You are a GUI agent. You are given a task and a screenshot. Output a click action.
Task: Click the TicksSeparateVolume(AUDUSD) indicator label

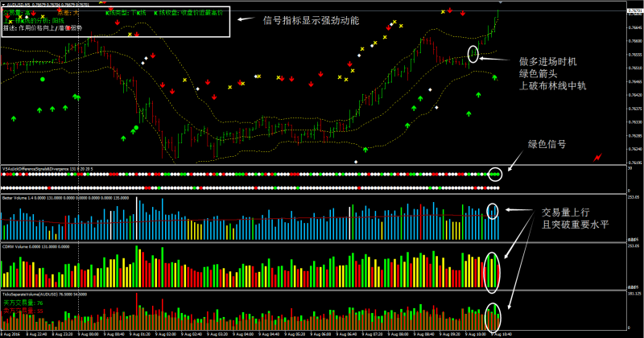click(x=32, y=295)
